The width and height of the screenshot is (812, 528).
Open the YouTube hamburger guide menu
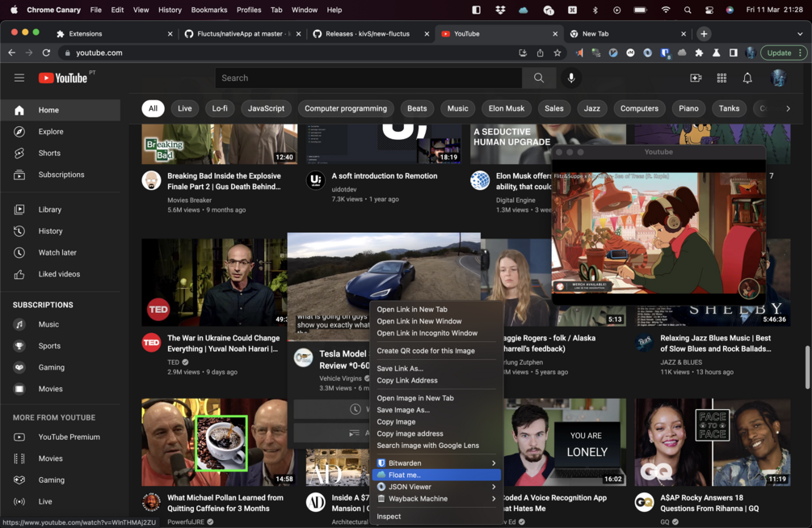pos(19,78)
